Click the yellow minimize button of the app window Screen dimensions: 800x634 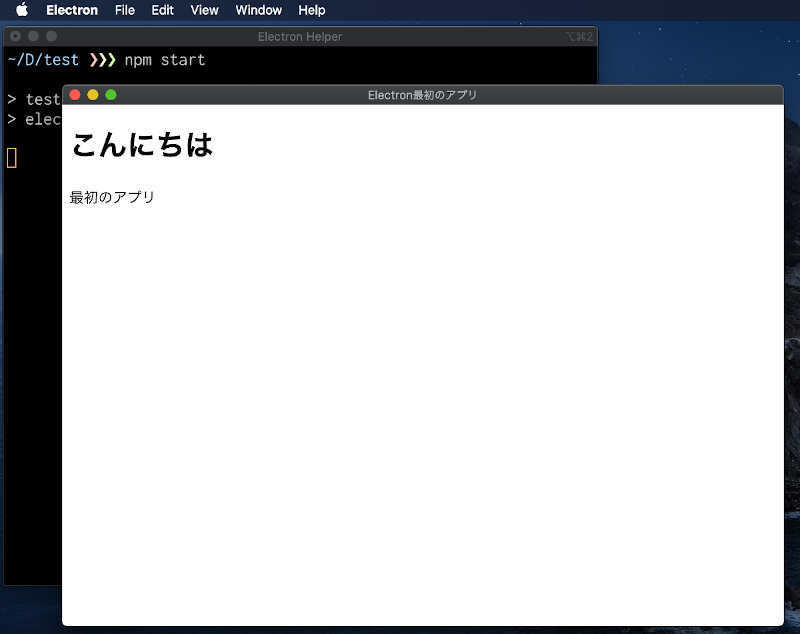(x=93, y=94)
